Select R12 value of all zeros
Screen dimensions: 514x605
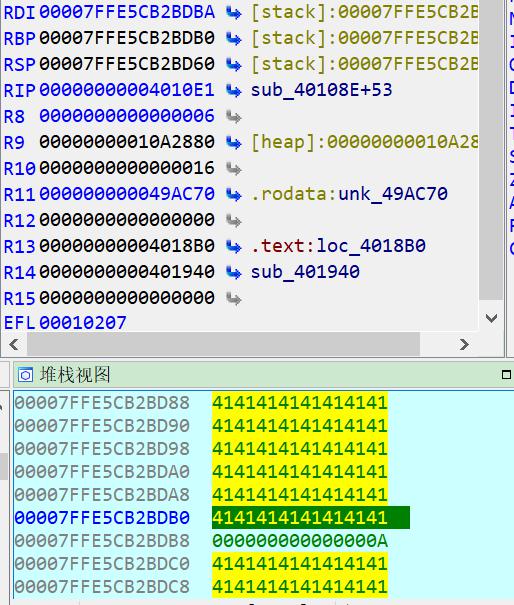(127, 220)
